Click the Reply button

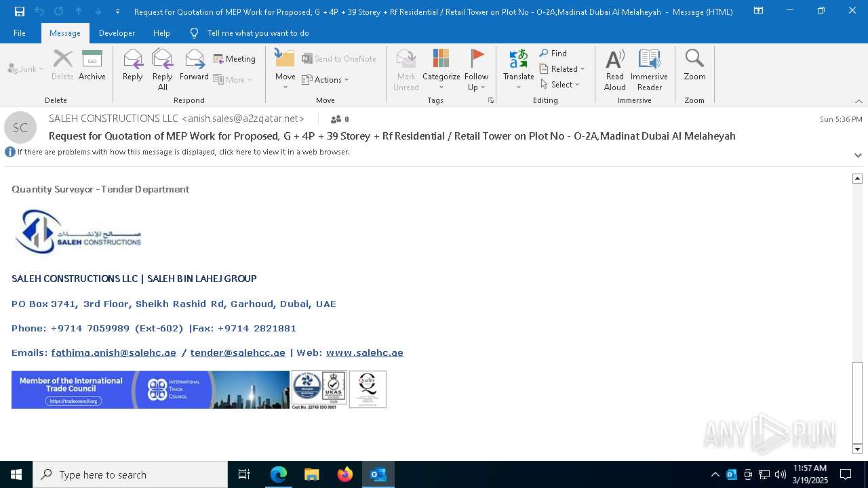point(133,66)
